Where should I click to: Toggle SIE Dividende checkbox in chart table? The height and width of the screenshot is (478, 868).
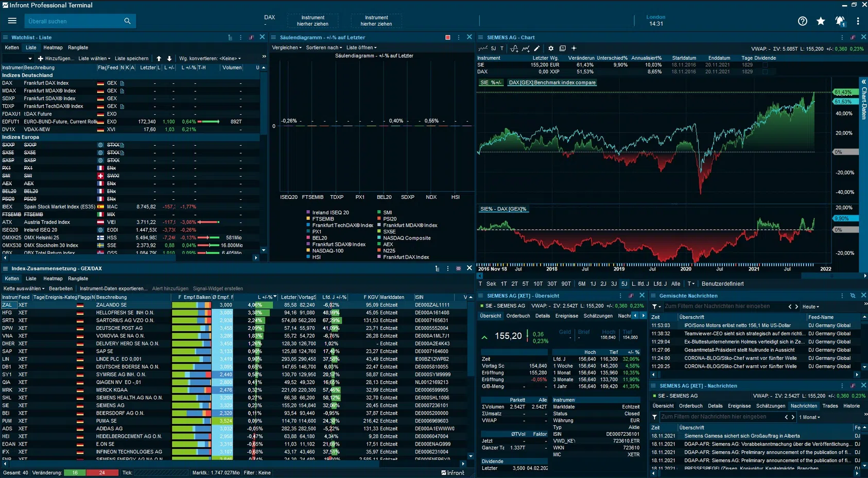coord(765,65)
